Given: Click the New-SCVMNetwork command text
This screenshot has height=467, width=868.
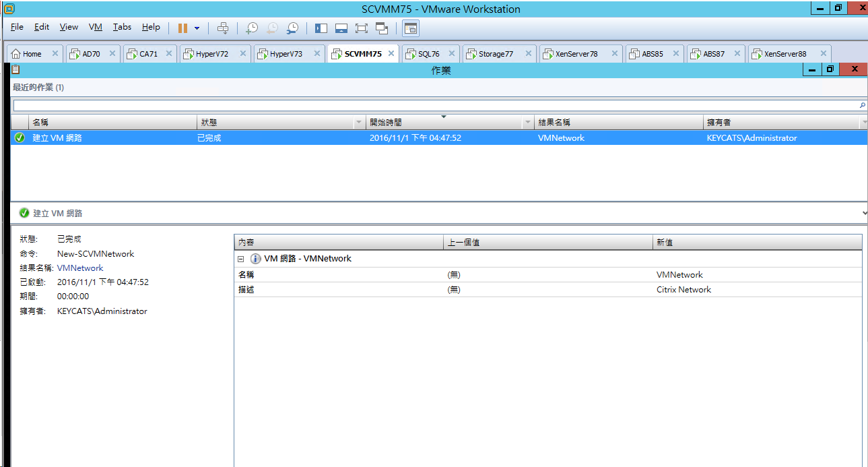Looking at the screenshot, I should pos(96,254).
